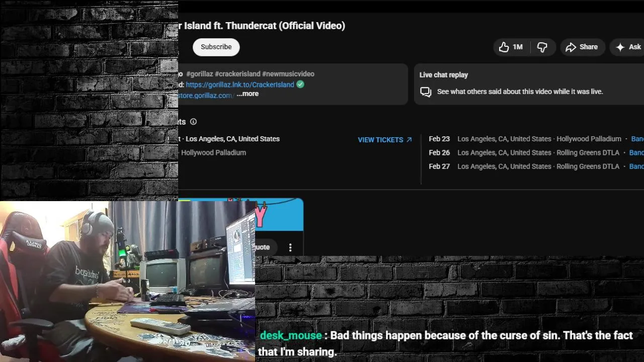Click the desk_mouse chat username
The width and height of the screenshot is (644, 362).
click(291, 335)
